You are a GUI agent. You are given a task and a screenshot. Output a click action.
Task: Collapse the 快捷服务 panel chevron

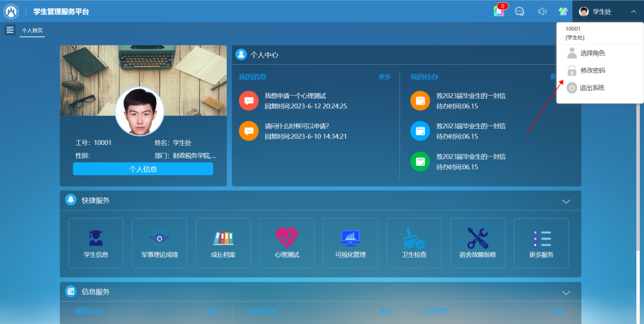click(566, 201)
